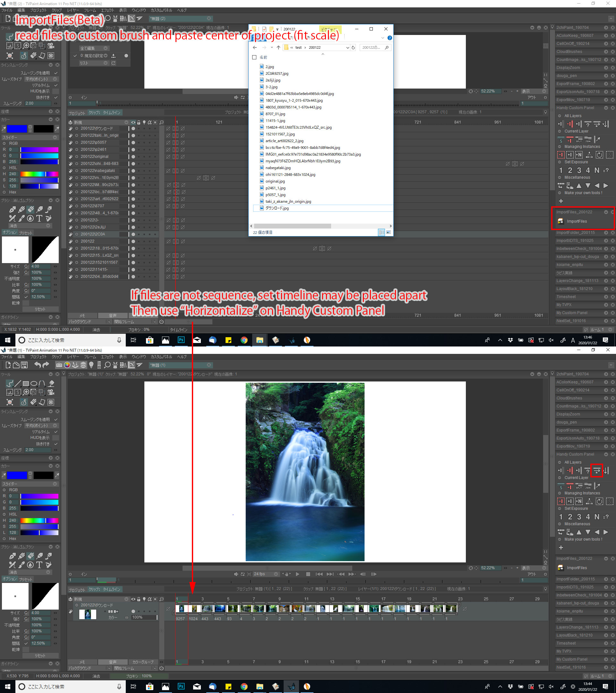Toggle 抜き付き checkbox in bottom window

pyautogui.click(x=56, y=444)
